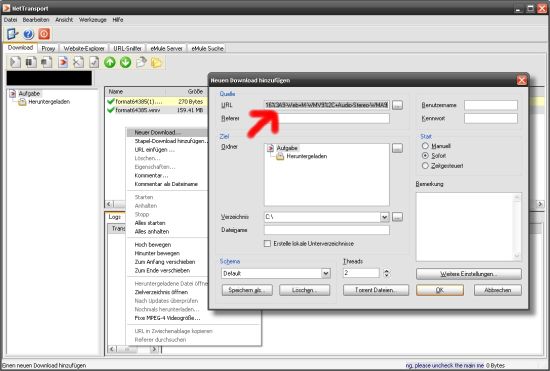This screenshot has height=371, width=550.
Task: Open the Datei menu
Action: tap(10, 20)
